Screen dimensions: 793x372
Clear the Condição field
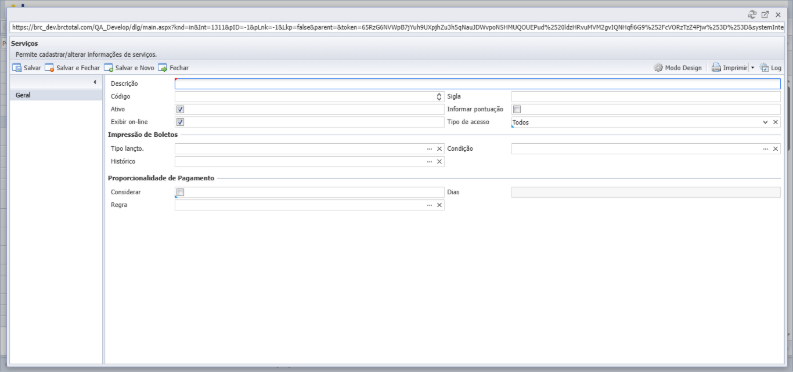point(775,149)
